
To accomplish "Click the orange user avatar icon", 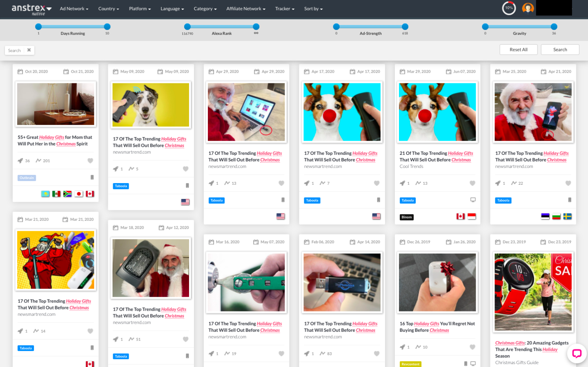I will pos(528,8).
